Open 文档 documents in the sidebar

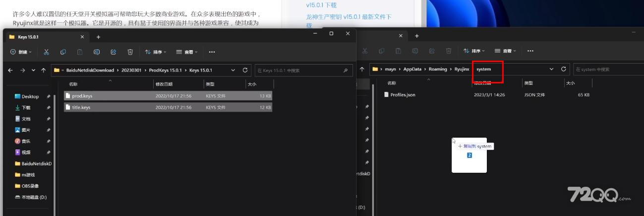coord(26,119)
